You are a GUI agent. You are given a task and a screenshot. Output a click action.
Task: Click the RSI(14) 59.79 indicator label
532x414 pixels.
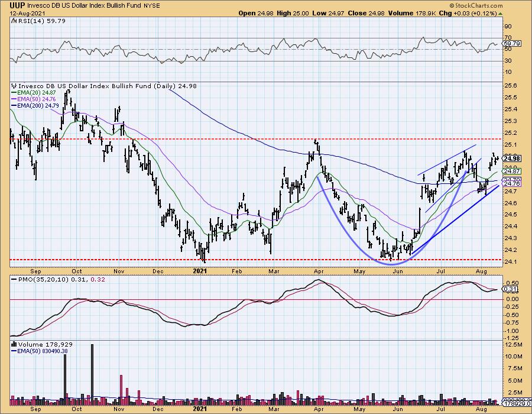tap(41, 21)
